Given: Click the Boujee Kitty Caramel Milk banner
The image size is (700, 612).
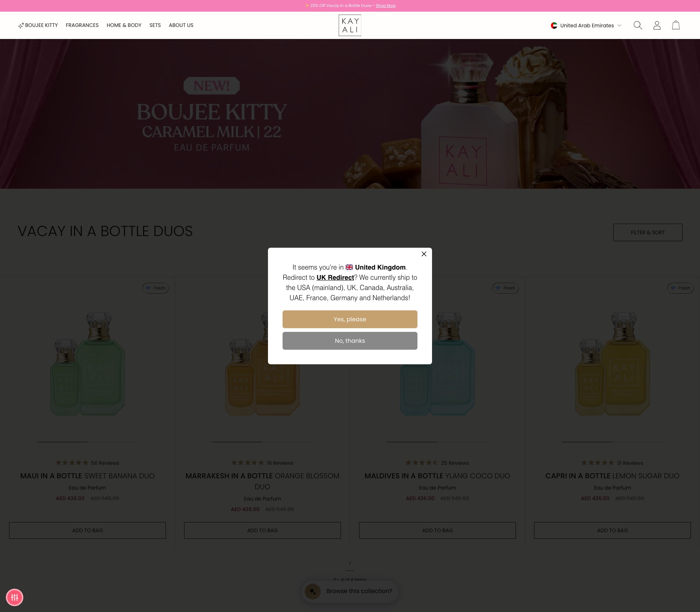Looking at the screenshot, I should [x=350, y=114].
